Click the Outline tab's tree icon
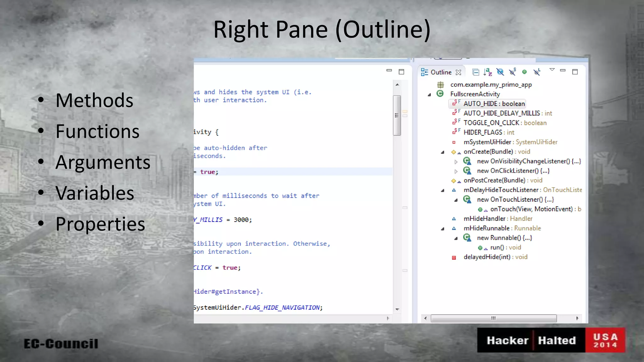This screenshot has width=644, height=362. [425, 72]
